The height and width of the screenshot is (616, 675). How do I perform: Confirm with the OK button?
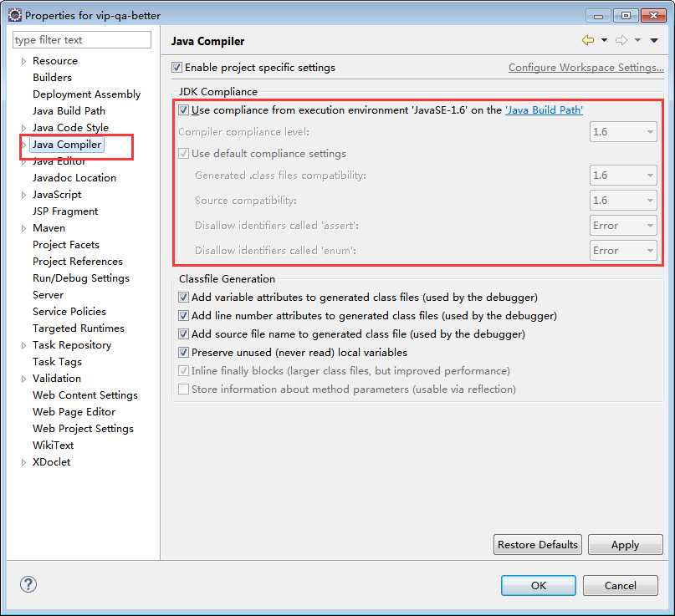[x=538, y=585]
